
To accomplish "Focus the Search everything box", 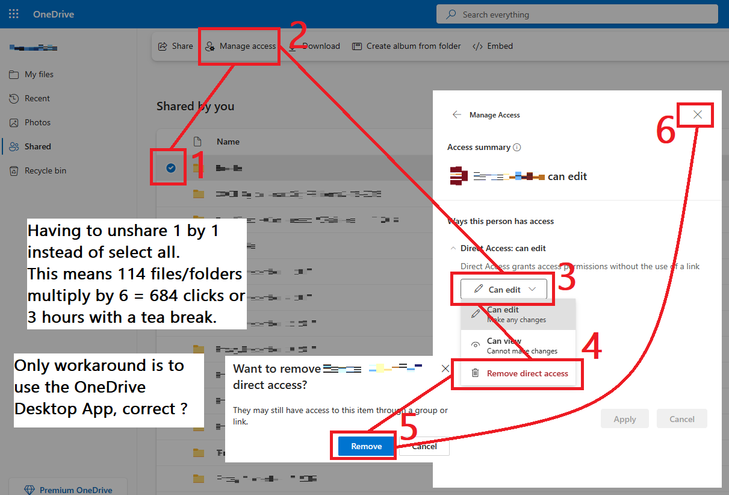I will [x=577, y=14].
